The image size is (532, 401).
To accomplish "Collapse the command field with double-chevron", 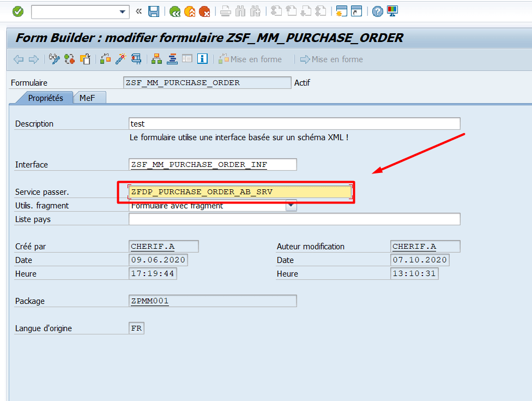I will (138, 11).
